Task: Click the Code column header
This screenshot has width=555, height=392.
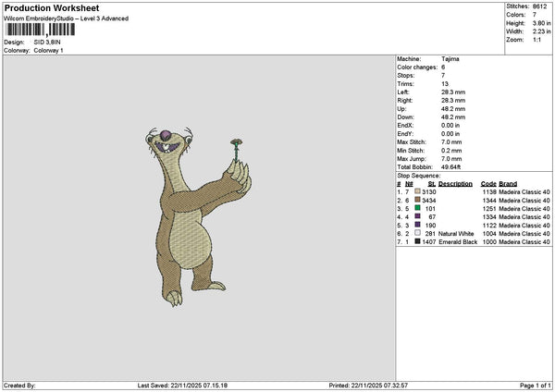Action: pos(488,183)
